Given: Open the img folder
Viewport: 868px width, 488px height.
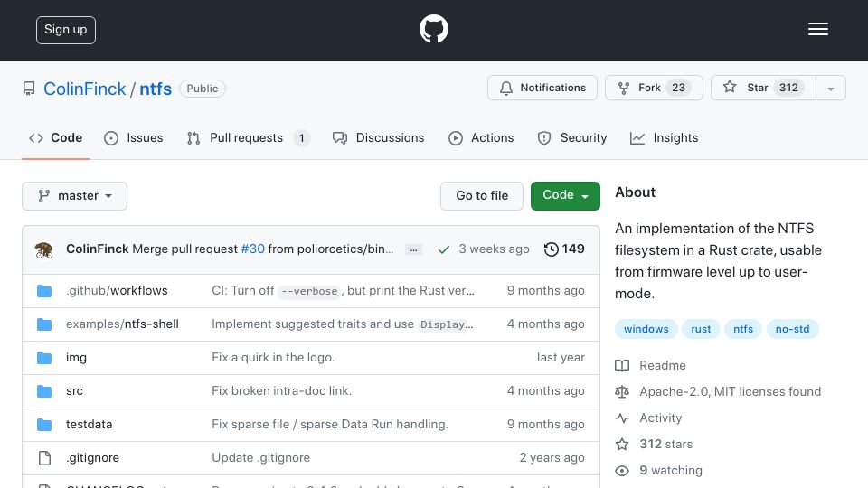Looking at the screenshot, I should [x=76, y=358].
